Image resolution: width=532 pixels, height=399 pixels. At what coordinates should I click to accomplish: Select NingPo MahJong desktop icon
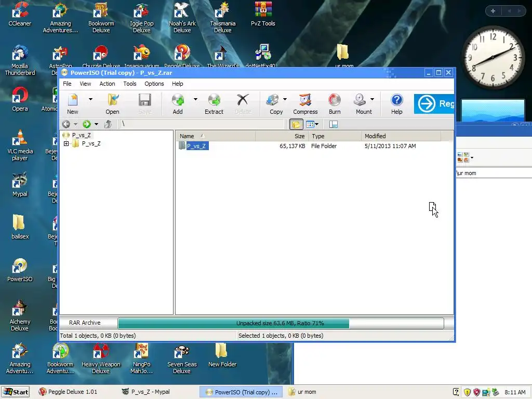point(141,358)
